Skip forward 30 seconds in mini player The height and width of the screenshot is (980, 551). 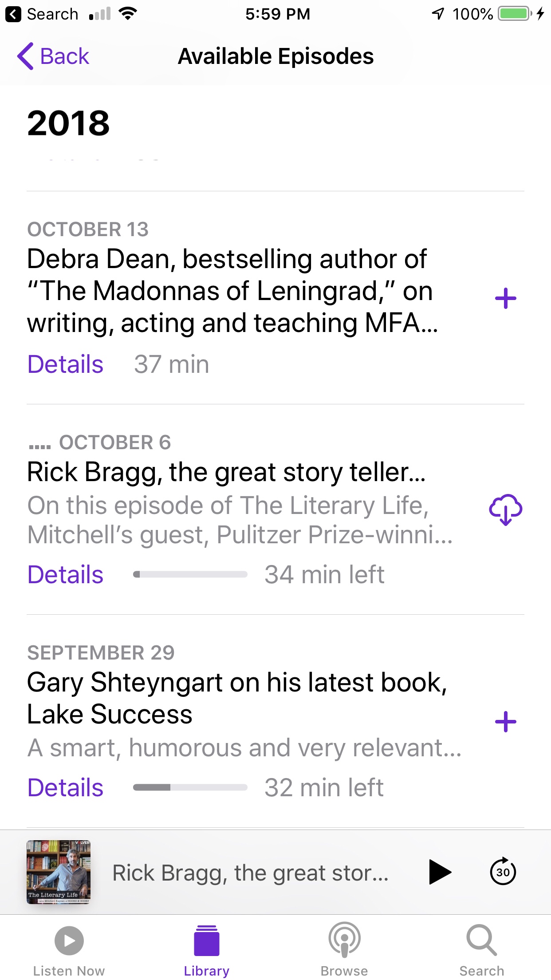[503, 872]
